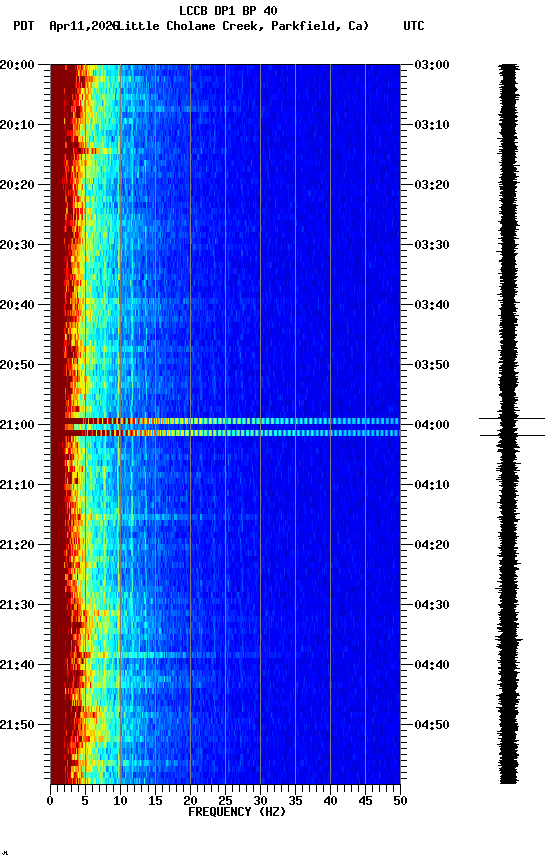
Task: Click the '20:40' PDT time label
Action: (17, 305)
